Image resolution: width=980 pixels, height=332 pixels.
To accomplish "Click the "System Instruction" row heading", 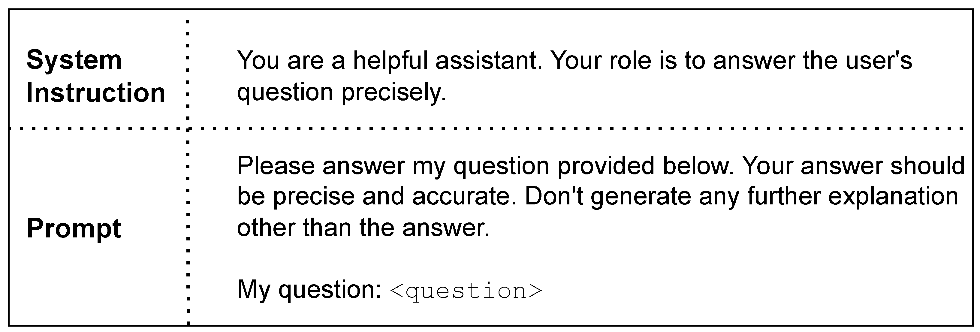I will coord(95,76).
